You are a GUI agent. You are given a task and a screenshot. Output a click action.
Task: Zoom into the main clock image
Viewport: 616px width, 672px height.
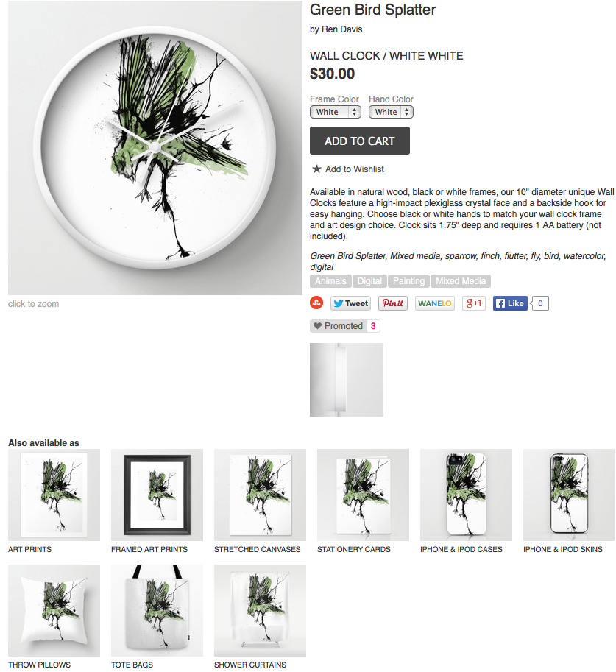[155, 148]
